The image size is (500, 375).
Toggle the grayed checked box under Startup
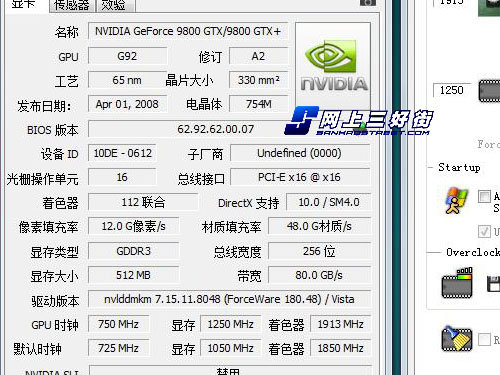pos(484,231)
